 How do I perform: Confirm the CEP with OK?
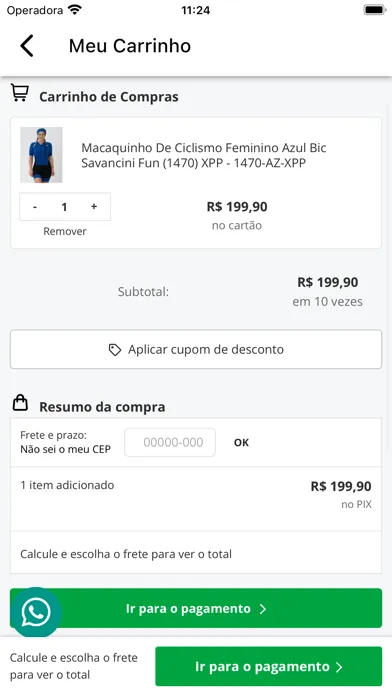coord(242,443)
